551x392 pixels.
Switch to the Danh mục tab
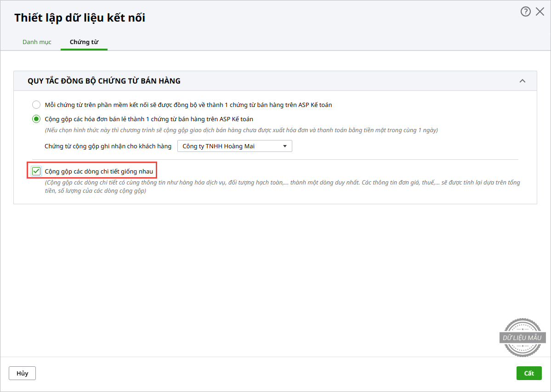coord(37,42)
